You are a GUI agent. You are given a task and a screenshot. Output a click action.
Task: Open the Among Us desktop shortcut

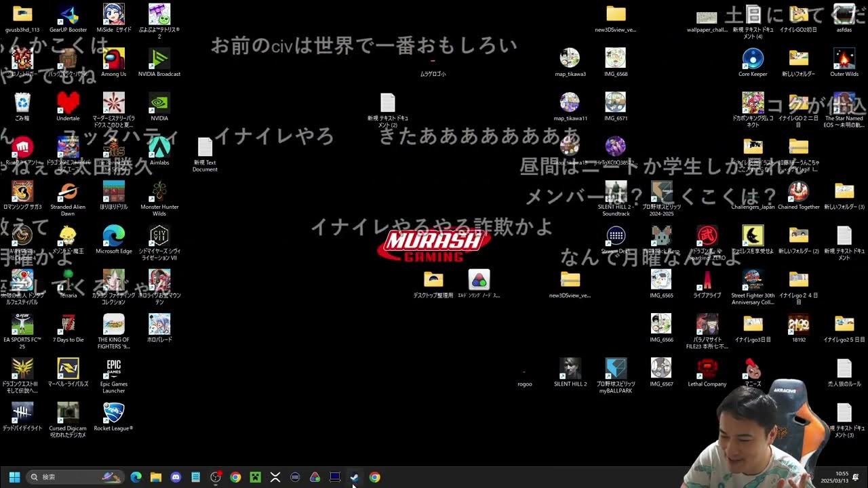click(x=113, y=59)
